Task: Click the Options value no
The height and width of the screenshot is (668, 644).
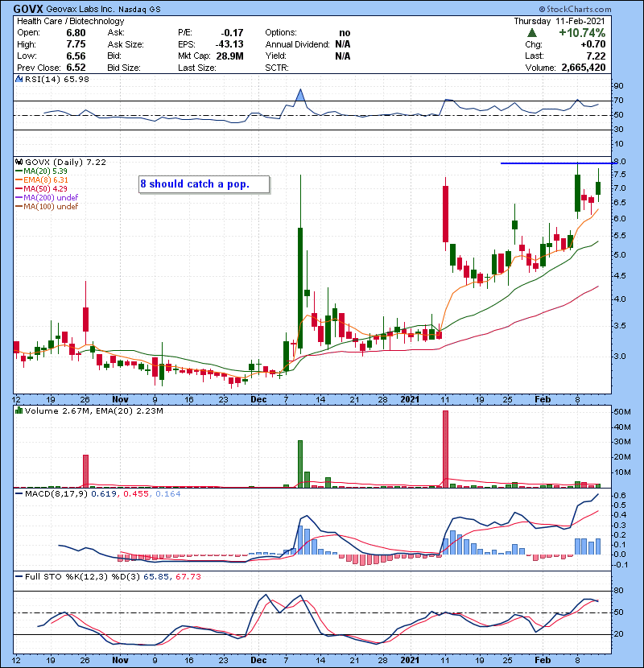Action: pos(345,33)
